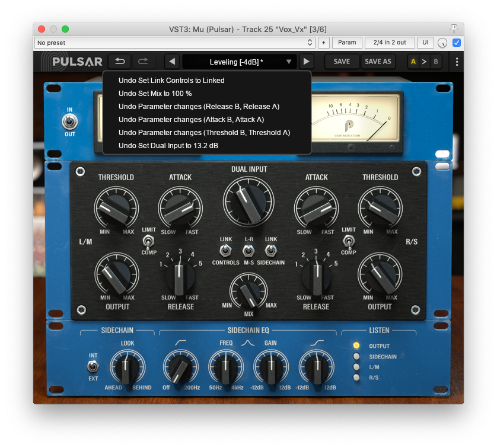
Task: Flip the L-R / M-S mode switch
Action: pos(249,251)
